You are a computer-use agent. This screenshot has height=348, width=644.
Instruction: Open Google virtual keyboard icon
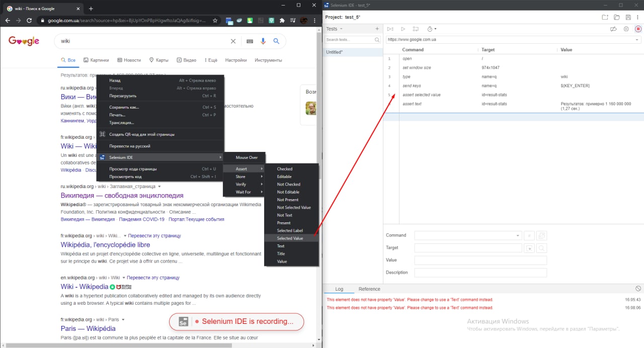coord(250,41)
